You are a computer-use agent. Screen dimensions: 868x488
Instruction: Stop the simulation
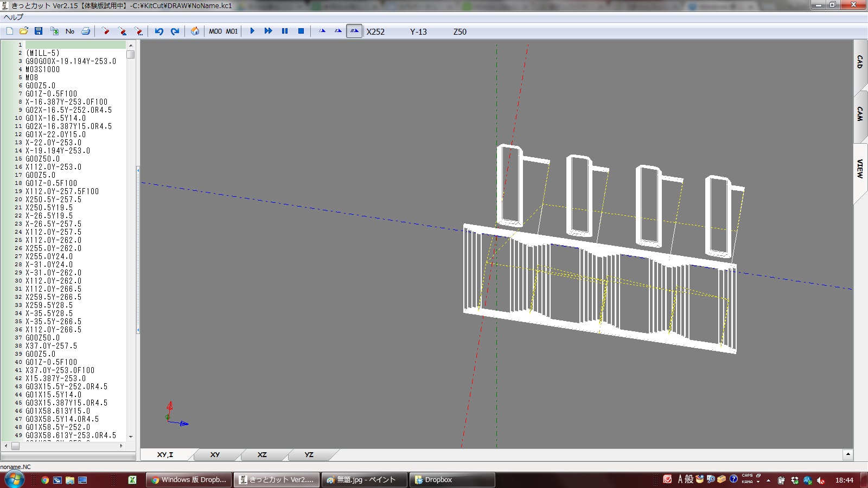pyautogui.click(x=301, y=31)
